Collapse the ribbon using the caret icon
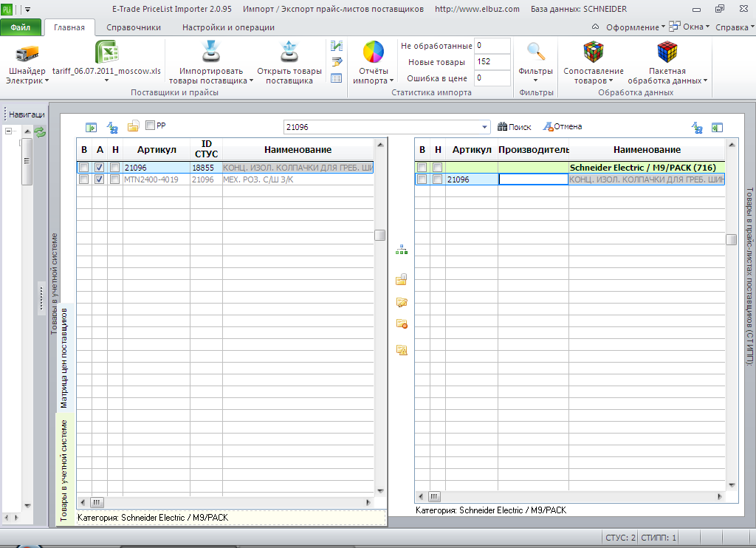This screenshot has height=548, width=756. [596, 27]
